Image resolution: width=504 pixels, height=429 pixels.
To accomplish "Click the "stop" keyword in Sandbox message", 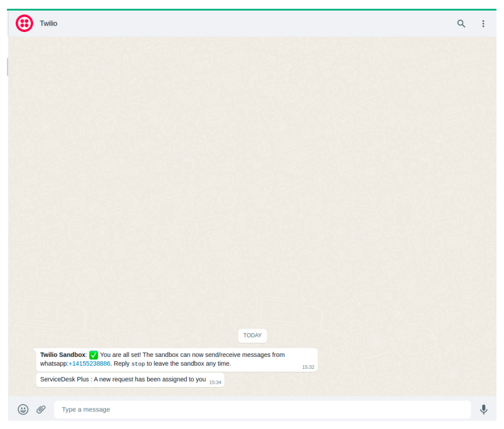I will tap(138, 364).
